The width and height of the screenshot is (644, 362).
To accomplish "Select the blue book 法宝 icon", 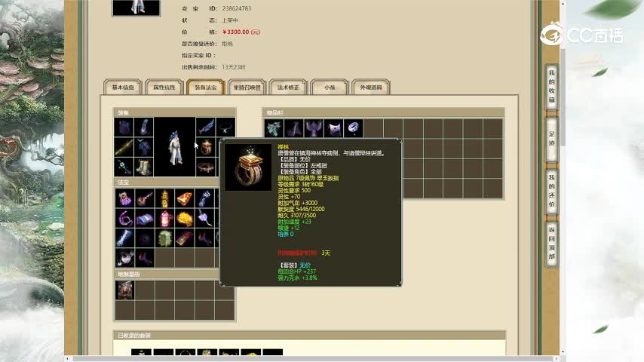I will click(145, 218).
